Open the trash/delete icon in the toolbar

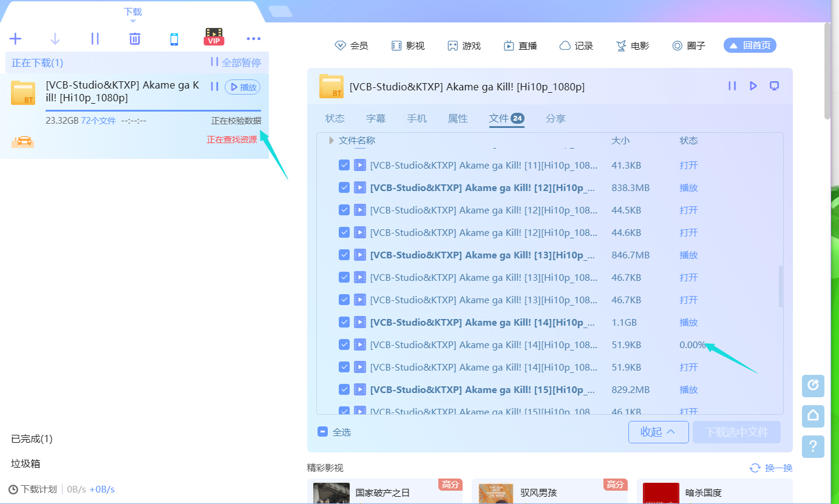tap(134, 38)
